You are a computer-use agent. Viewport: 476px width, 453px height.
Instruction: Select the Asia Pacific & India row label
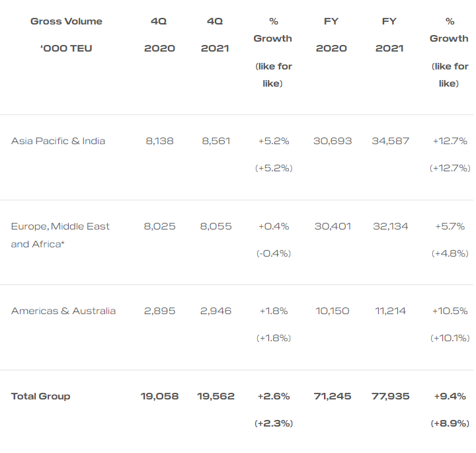click(58, 141)
